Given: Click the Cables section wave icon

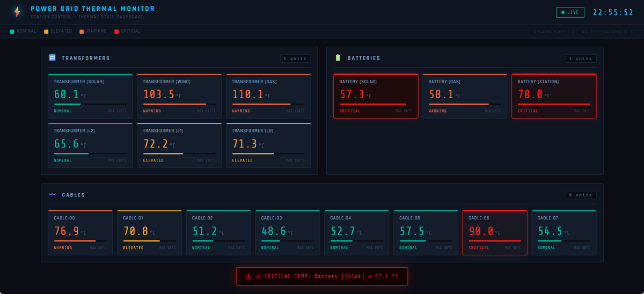Looking at the screenshot, I should 53,195.
